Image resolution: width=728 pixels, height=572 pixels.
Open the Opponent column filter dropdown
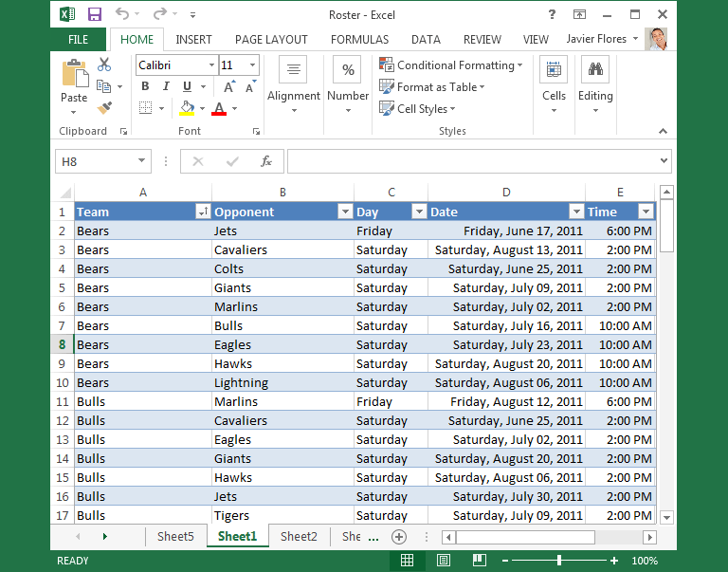coord(345,212)
